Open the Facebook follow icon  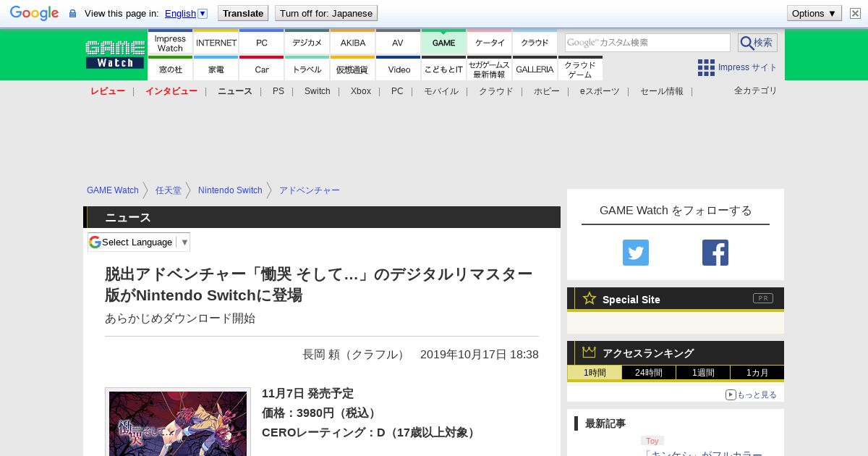click(715, 253)
